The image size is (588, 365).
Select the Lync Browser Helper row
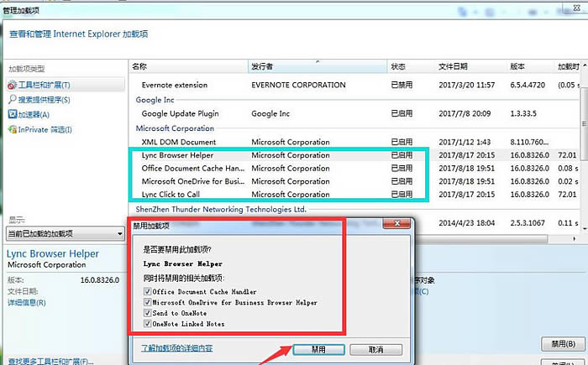(354, 155)
